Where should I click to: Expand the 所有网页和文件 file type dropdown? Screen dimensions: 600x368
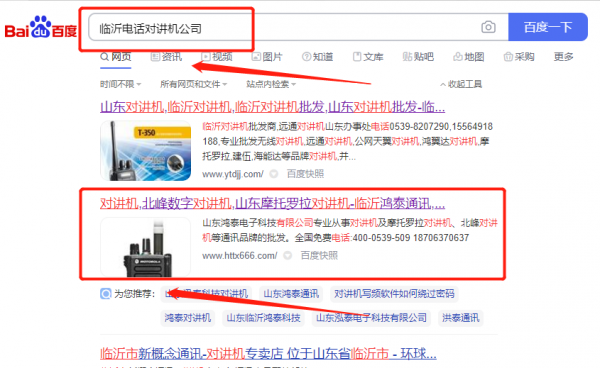click(x=194, y=84)
